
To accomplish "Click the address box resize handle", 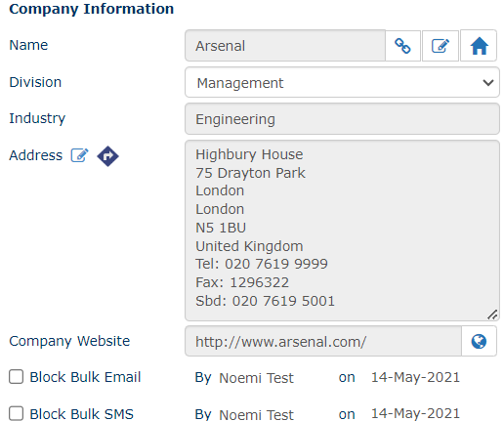I will coord(492,315).
